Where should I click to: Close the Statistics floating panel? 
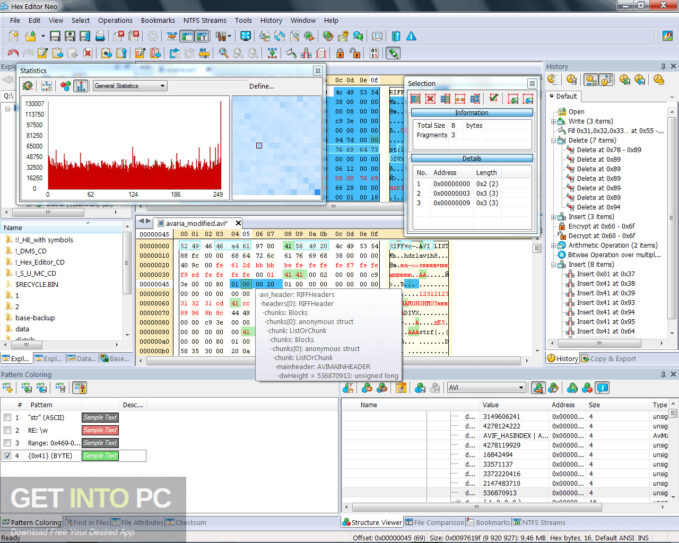pyautogui.click(x=317, y=71)
